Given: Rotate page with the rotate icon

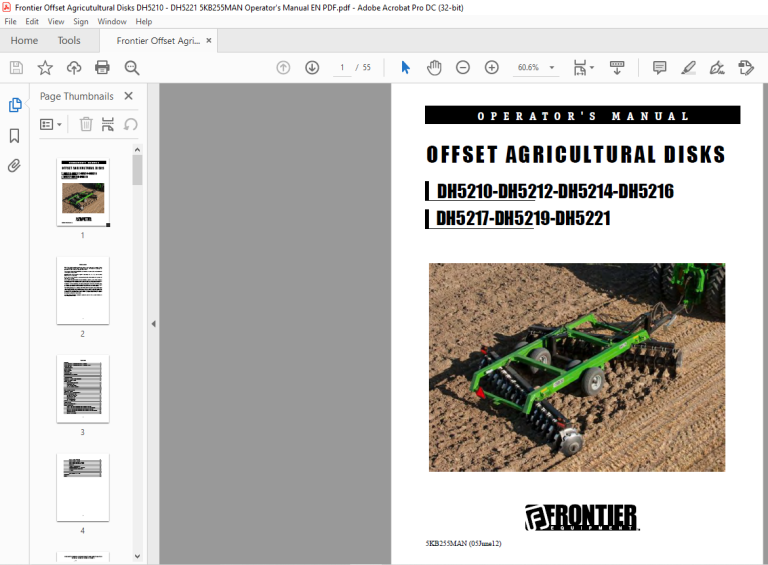Looking at the screenshot, I should pyautogui.click(x=130, y=124).
